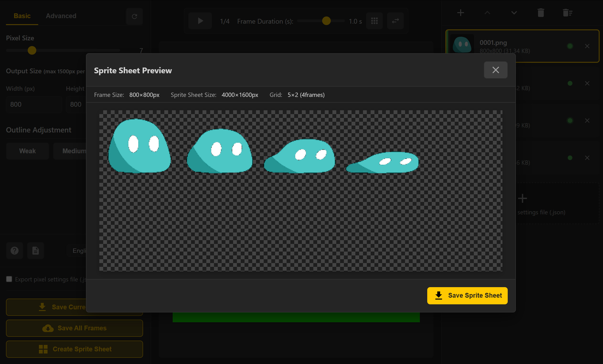Image resolution: width=603 pixels, height=364 pixels.
Task: Delete the selected frame using trash icon
Action: (x=541, y=12)
